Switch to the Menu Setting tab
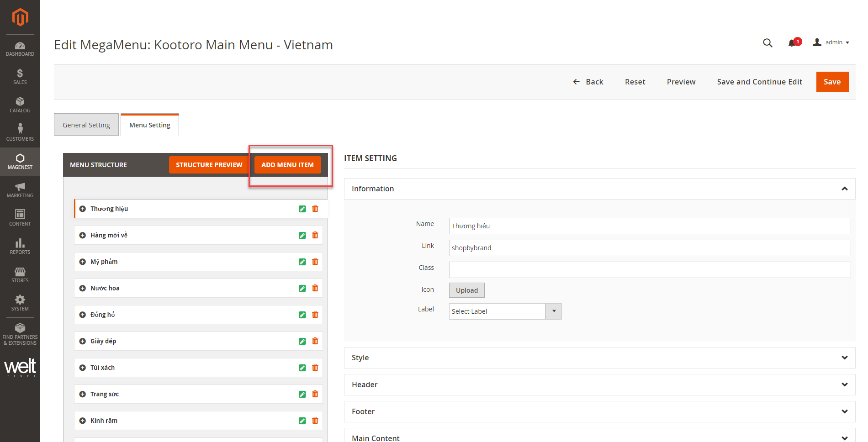The width and height of the screenshot is (868, 442). point(150,125)
